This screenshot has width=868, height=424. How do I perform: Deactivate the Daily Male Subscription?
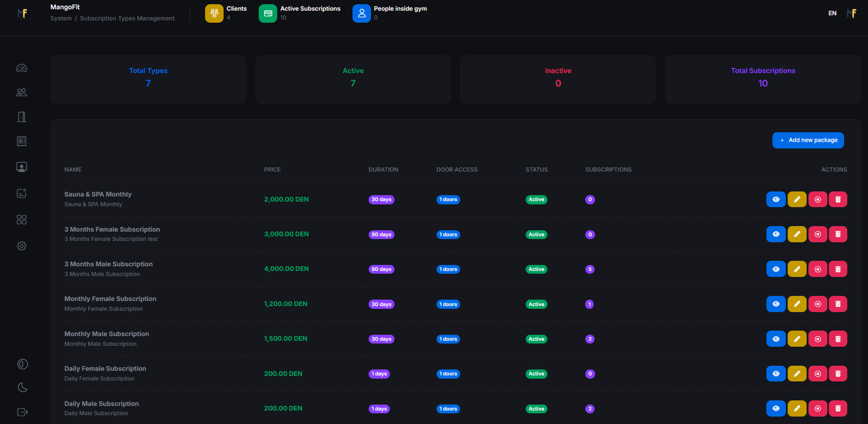[x=818, y=408]
